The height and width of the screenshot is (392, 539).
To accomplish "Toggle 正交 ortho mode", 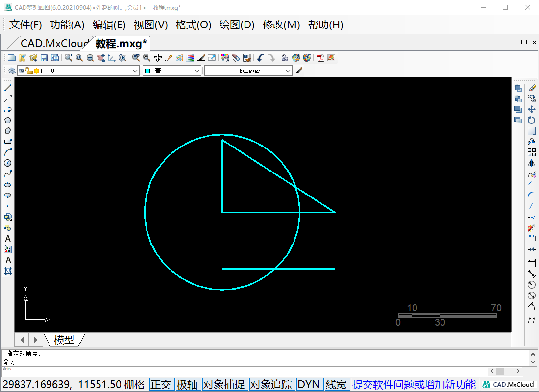I will pyautogui.click(x=161, y=384).
